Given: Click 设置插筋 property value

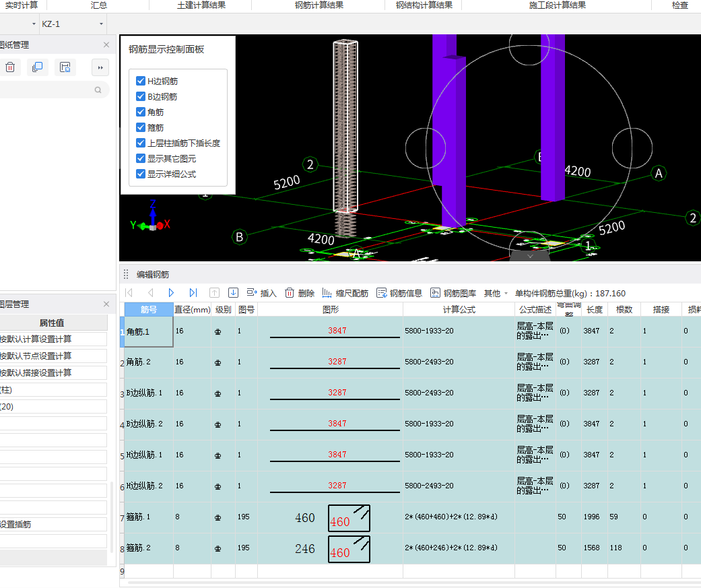Looking at the screenshot, I should (53, 524).
